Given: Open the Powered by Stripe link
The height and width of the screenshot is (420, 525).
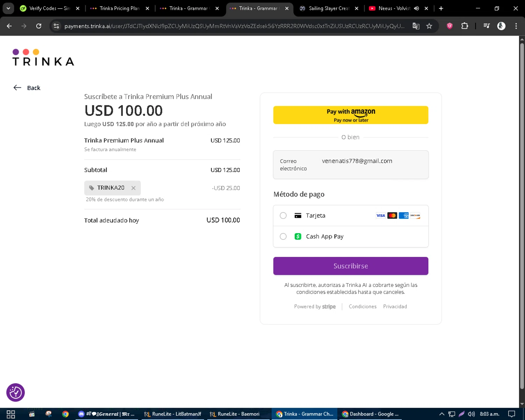Looking at the screenshot, I should tap(315, 307).
